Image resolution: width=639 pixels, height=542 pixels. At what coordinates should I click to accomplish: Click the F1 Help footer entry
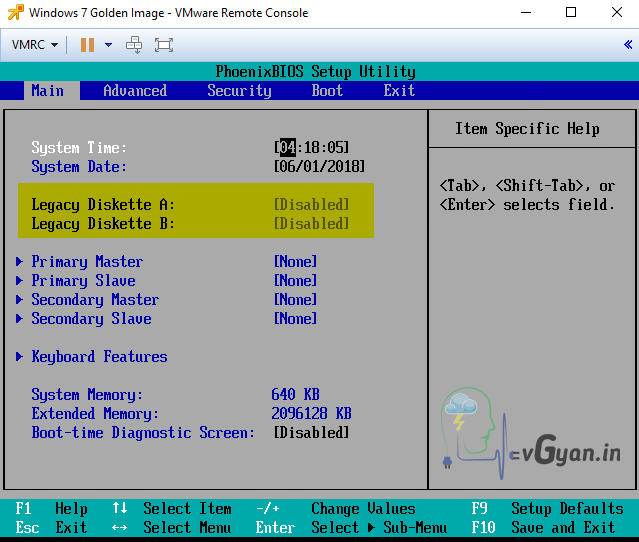pyautogui.click(x=51, y=509)
